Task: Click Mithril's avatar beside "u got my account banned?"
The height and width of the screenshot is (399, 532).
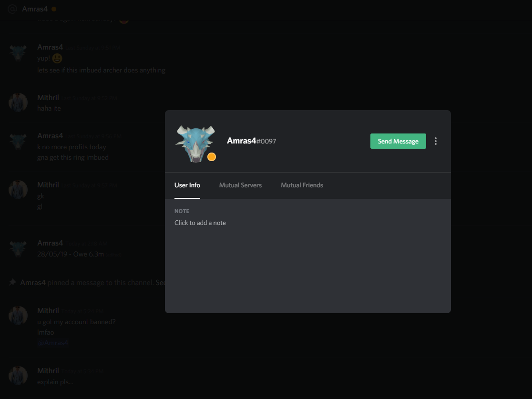Action: pos(18,316)
